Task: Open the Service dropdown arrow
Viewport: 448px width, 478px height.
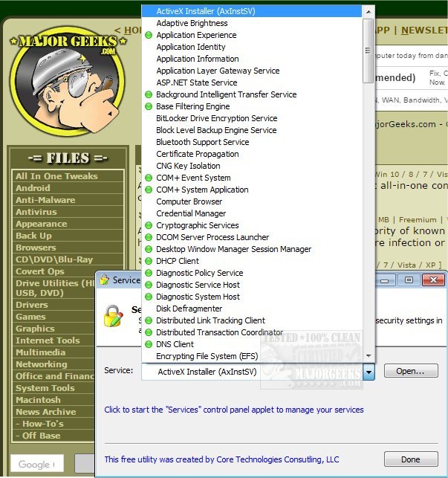Action: 369,372
